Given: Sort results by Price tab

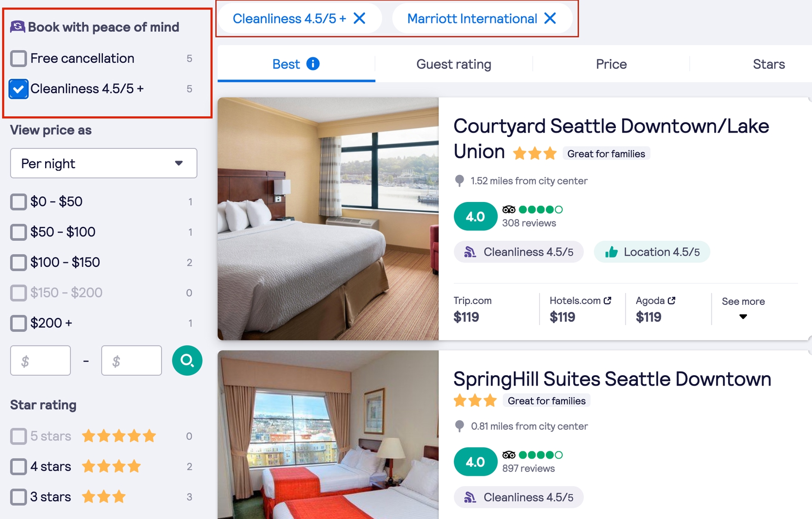Looking at the screenshot, I should pyautogui.click(x=611, y=64).
